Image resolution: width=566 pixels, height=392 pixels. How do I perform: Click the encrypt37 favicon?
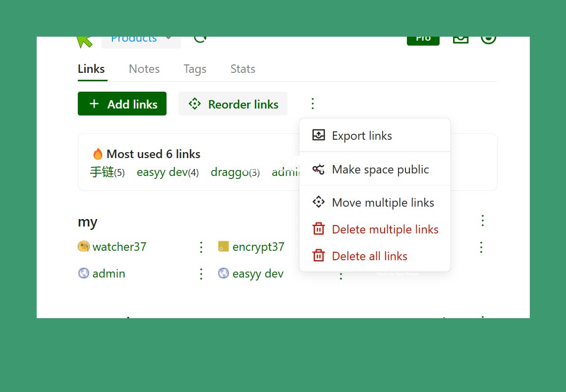pyautogui.click(x=224, y=246)
